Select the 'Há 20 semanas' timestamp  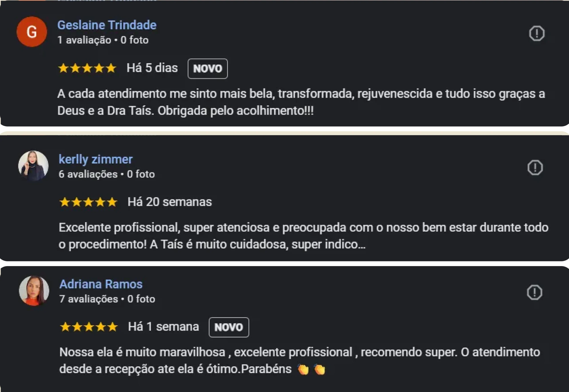(x=169, y=202)
